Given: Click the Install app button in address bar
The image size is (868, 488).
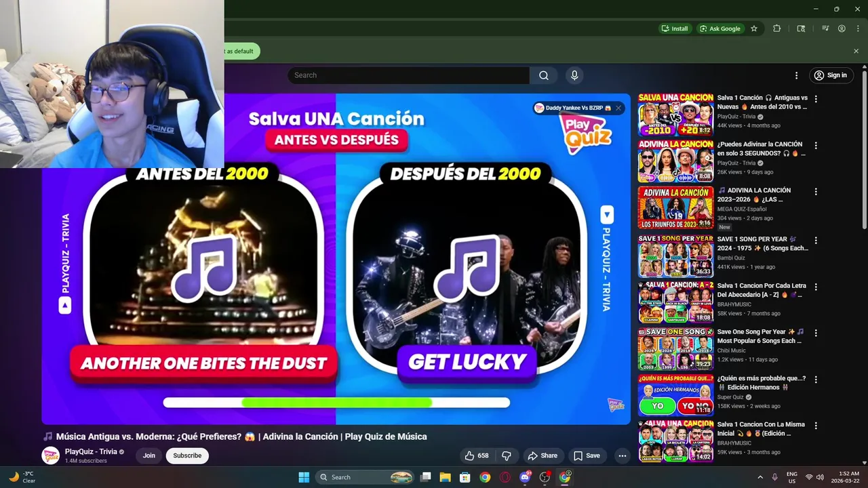Looking at the screenshot, I should 675,28.
